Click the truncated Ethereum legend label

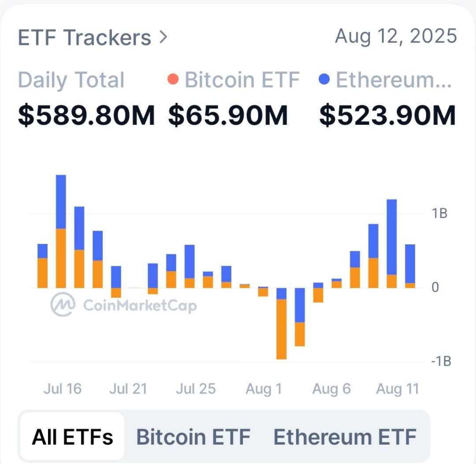pos(394,80)
